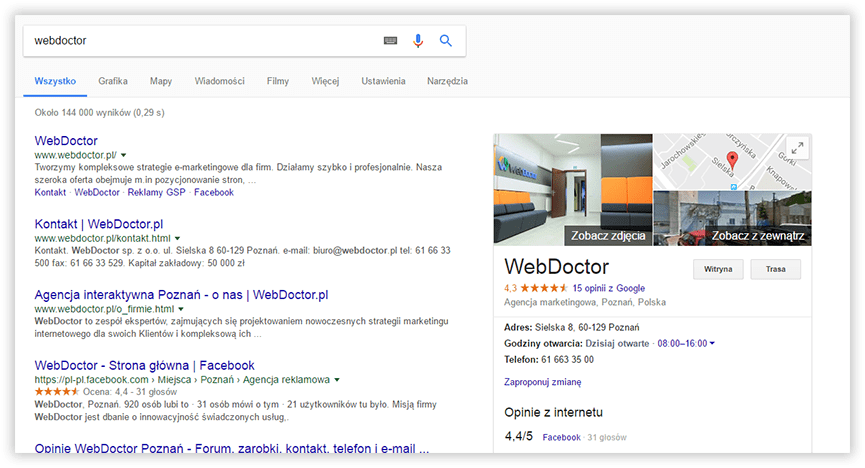This screenshot has width=865, height=468.
Task: Expand dropdown arrow next to o_firmie.html URL
Action: pos(181,309)
